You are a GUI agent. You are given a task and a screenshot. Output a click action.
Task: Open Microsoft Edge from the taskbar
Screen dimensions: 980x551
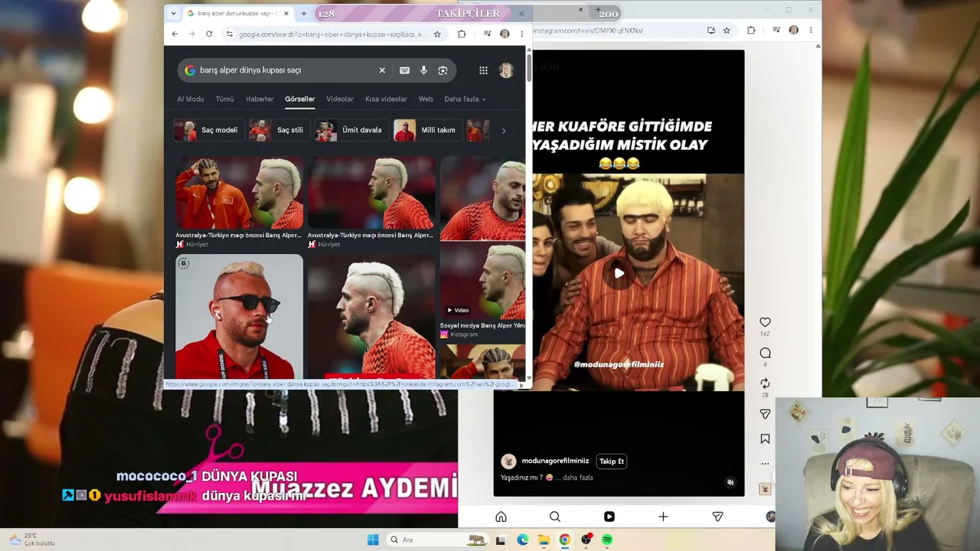click(522, 540)
